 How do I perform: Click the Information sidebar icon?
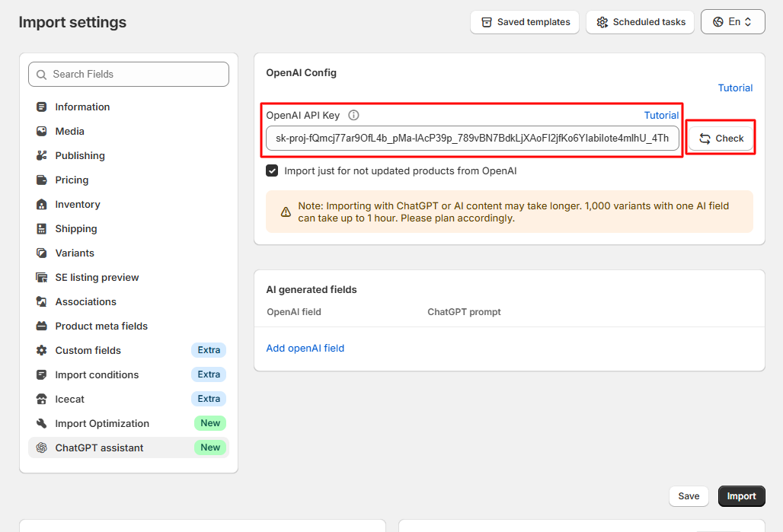(x=41, y=107)
